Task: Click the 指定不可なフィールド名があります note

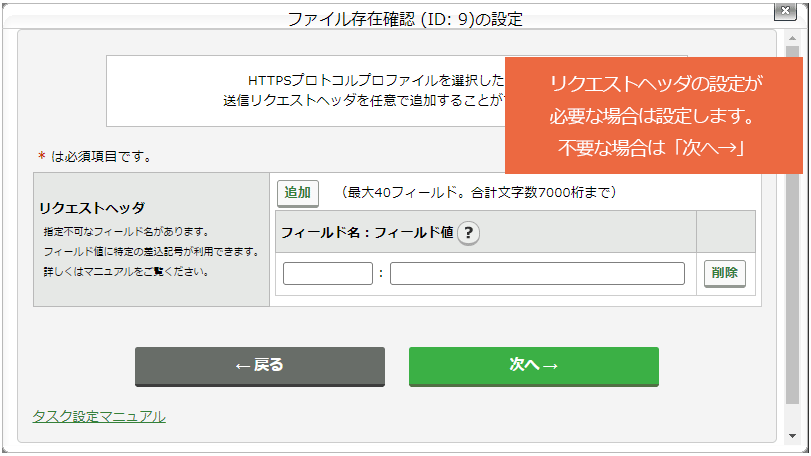Action: pyautogui.click(x=126, y=232)
